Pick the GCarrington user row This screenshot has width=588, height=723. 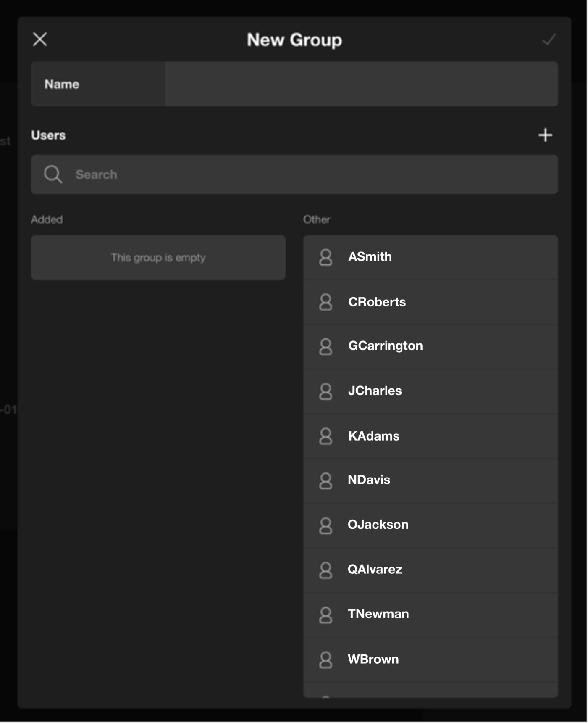(430, 346)
